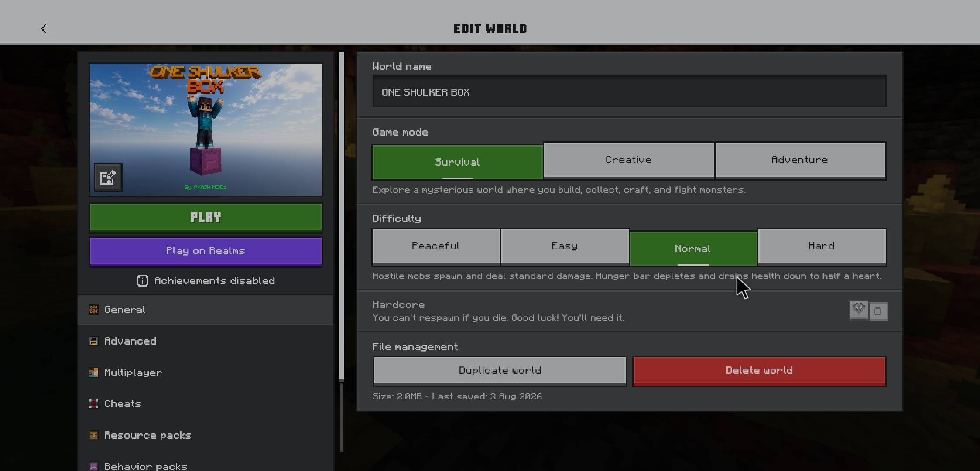This screenshot has height=471, width=980.
Task: Open the Advanced settings tab
Action: pyautogui.click(x=206, y=341)
